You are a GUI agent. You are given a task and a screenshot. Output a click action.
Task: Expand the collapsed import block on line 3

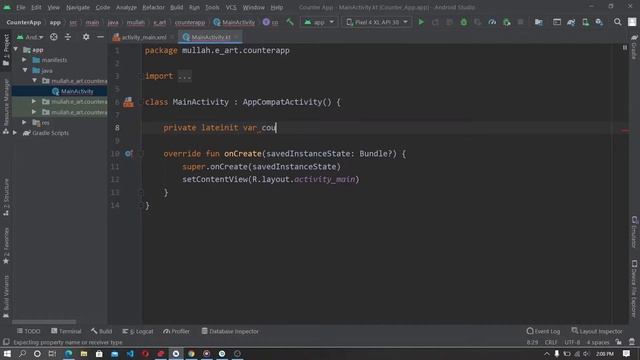pos(184,76)
